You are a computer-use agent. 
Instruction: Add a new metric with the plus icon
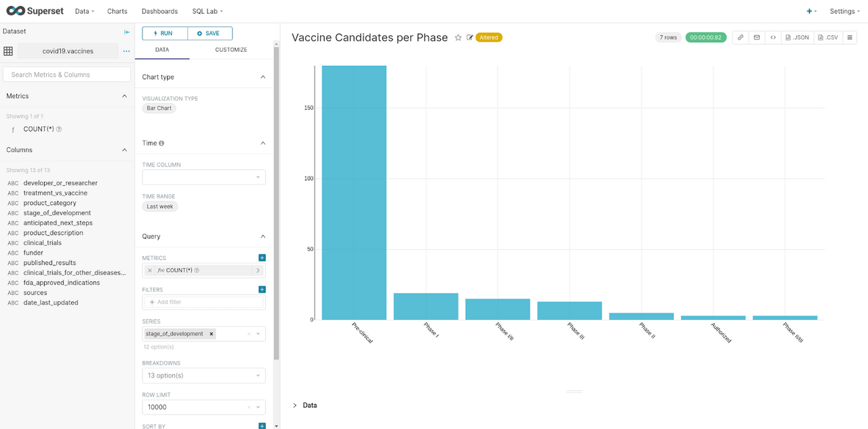262,257
